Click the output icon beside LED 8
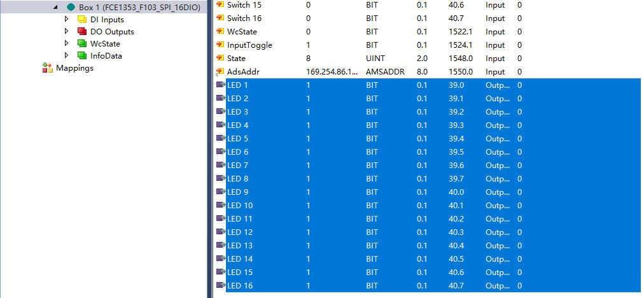This screenshot has height=298, width=644. (221, 178)
